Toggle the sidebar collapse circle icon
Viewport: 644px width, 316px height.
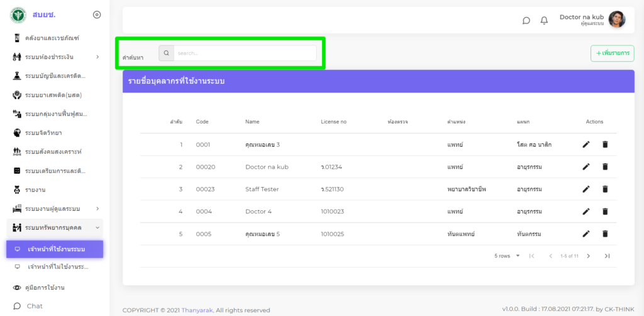(x=96, y=14)
